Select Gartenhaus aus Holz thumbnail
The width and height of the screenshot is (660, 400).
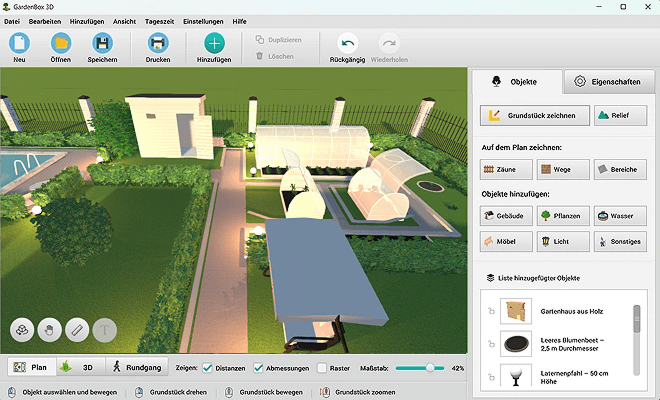coord(516,311)
